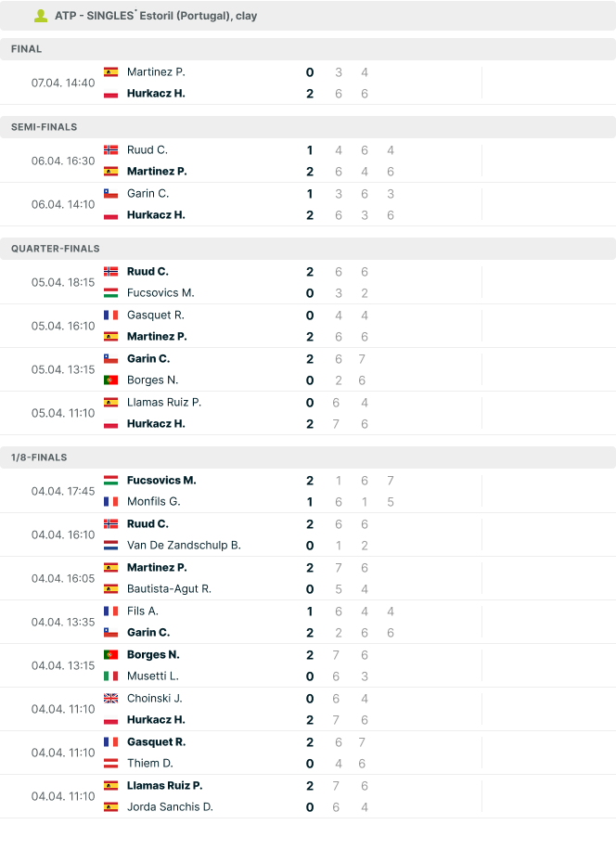
Task: Click Hungary flag beside Fucsovics M. in Quarter-finals
Action: [111, 293]
